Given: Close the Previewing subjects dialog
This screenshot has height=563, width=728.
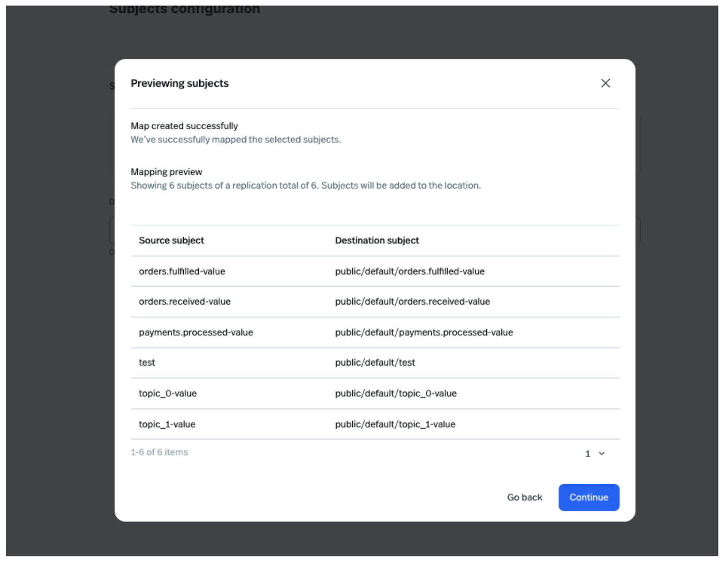Looking at the screenshot, I should click(605, 83).
